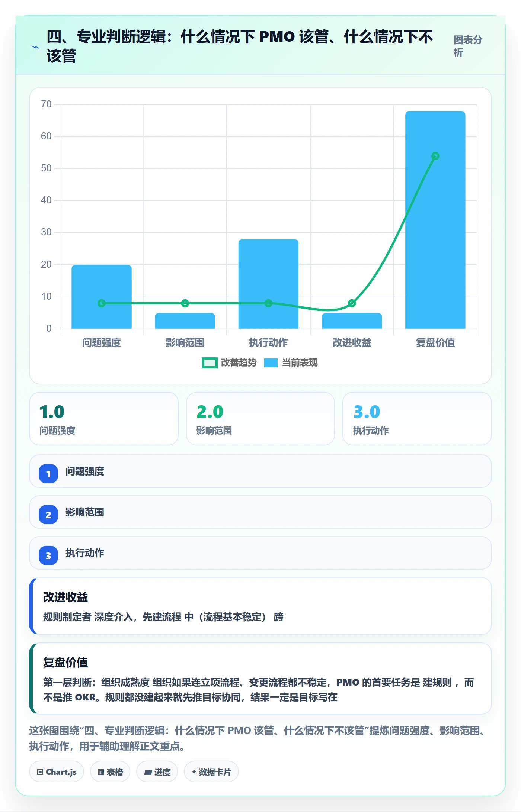Click the summary paragraph starting with 这张图围绕
The height and width of the screenshot is (812, 521).
point(257,738)
